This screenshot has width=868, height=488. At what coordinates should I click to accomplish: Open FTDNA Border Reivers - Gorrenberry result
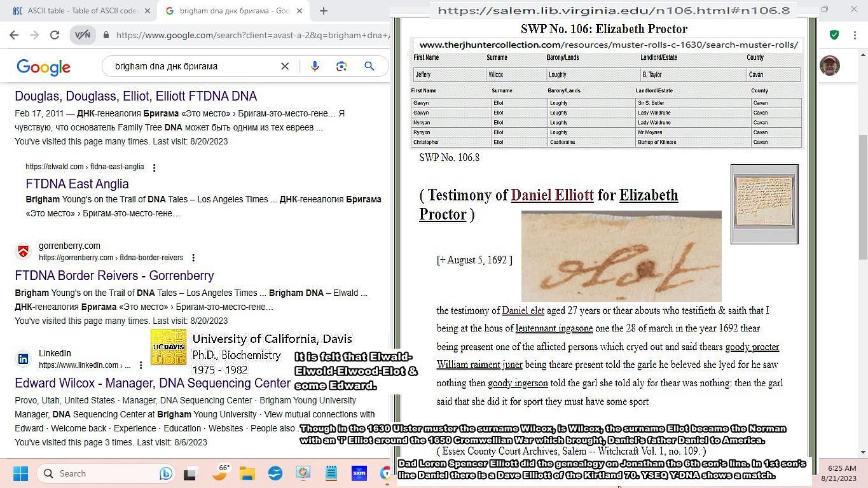tap(114, 275)
